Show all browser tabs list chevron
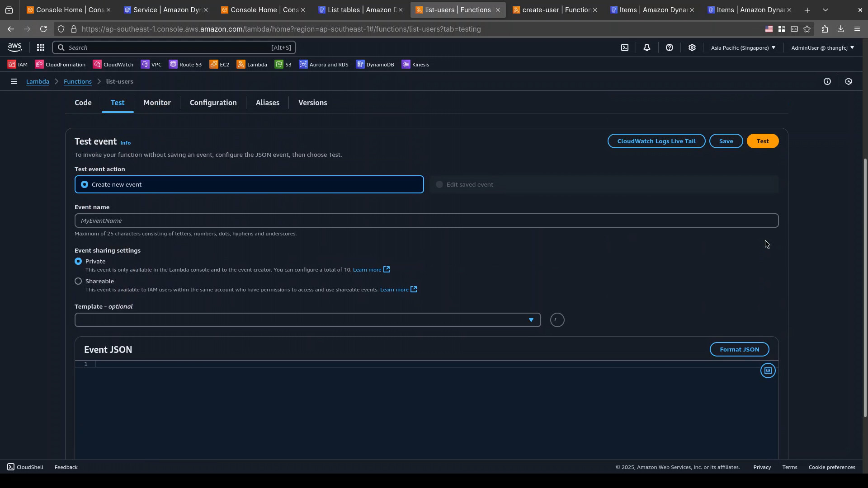 tap(826, 10)
